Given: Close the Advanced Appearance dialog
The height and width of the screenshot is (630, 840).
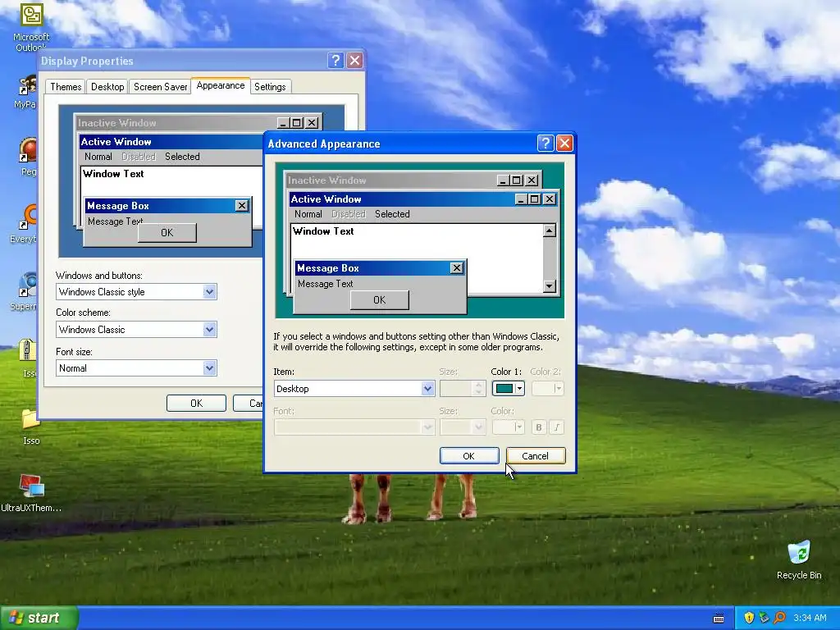Looking at the screenshot, I should tap(564, 144).
